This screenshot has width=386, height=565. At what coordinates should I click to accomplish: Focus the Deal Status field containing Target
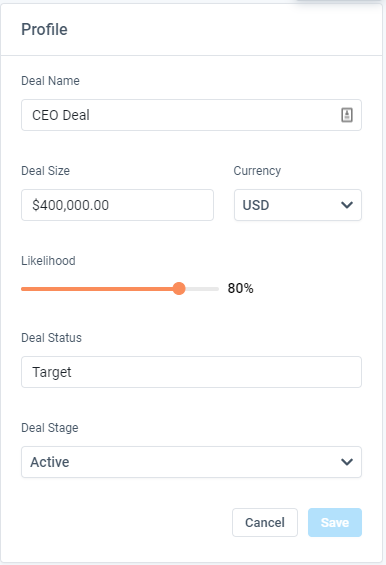[191, 372]
